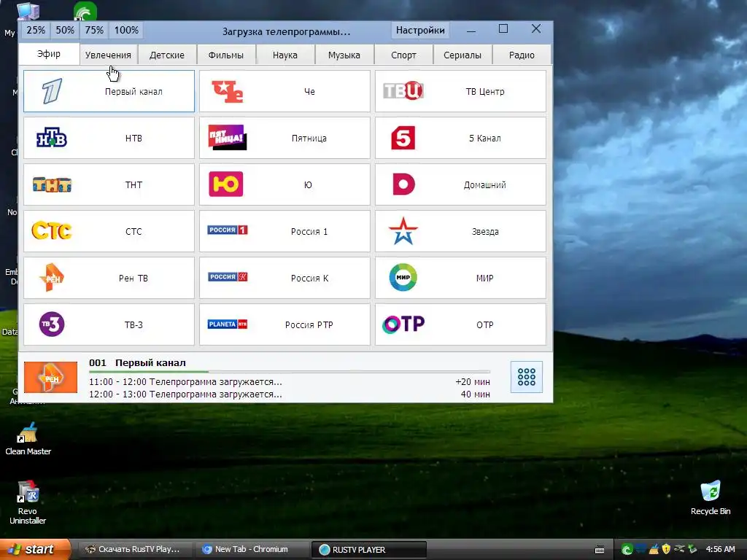Switch to the Детские tab
Screen dimensions: 747x560
coord(167,55)
